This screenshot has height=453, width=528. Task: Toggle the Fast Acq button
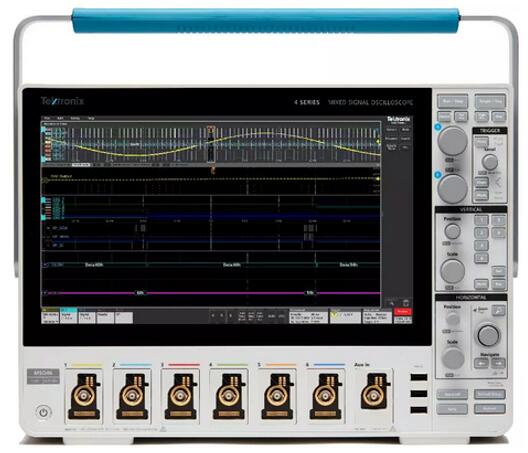[444, 117]
